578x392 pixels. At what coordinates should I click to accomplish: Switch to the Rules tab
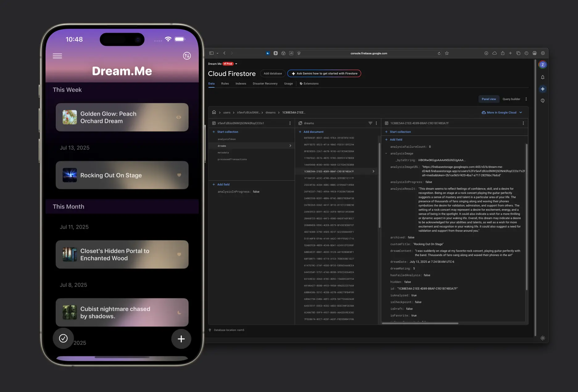pyautogui.click(x=225, y=84)
